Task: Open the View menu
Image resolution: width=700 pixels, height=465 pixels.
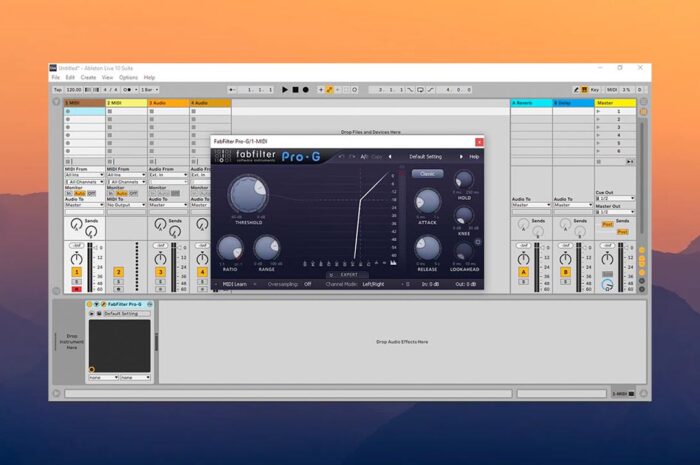Action: coord(107,77)
